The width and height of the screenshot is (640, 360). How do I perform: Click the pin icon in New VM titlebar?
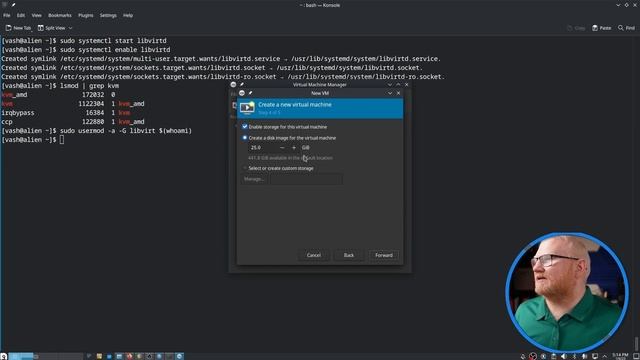[250, 93]
